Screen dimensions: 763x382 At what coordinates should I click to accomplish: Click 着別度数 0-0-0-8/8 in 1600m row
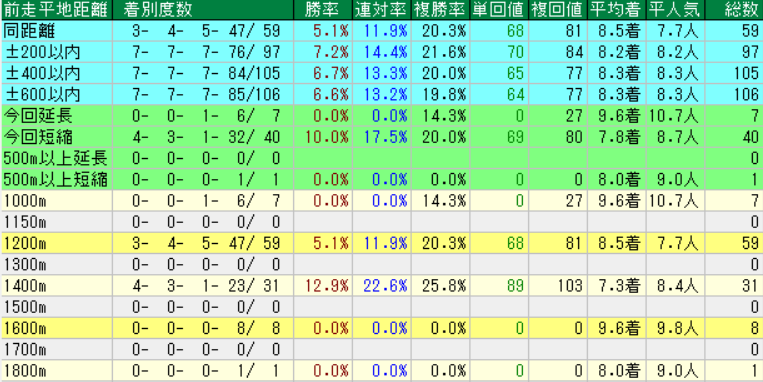tap(206, 328)
